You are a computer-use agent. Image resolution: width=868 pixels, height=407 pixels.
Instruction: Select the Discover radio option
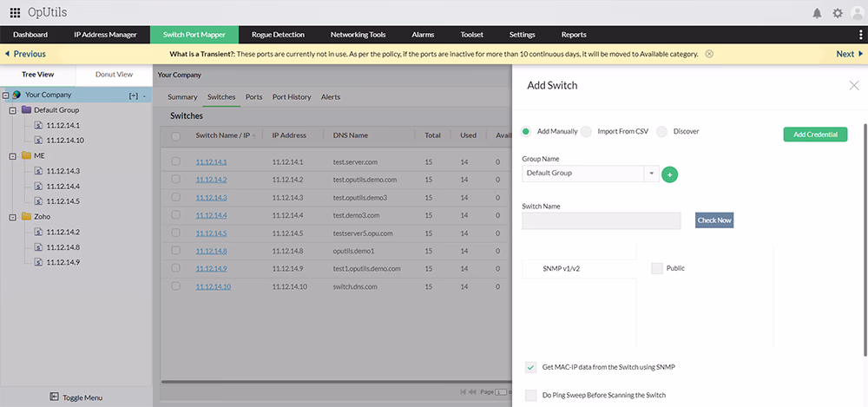[662, 131]
